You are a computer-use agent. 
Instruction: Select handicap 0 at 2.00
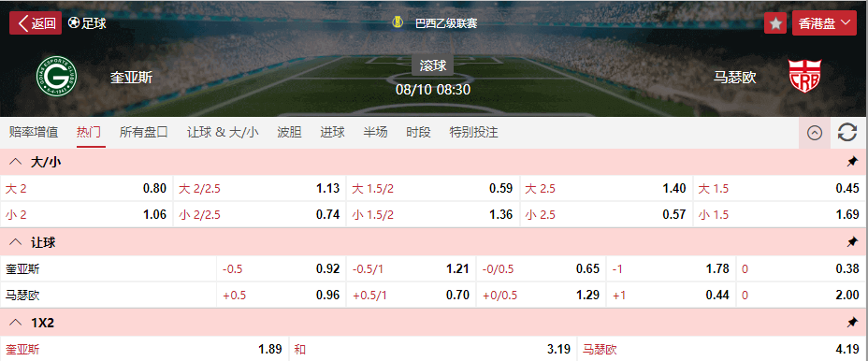(801, 296)
